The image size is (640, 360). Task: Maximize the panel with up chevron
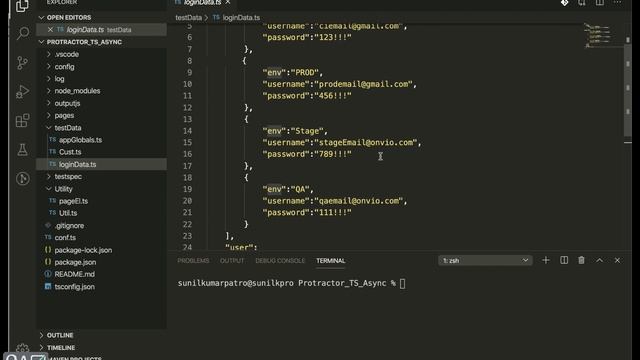pos(600,260)
